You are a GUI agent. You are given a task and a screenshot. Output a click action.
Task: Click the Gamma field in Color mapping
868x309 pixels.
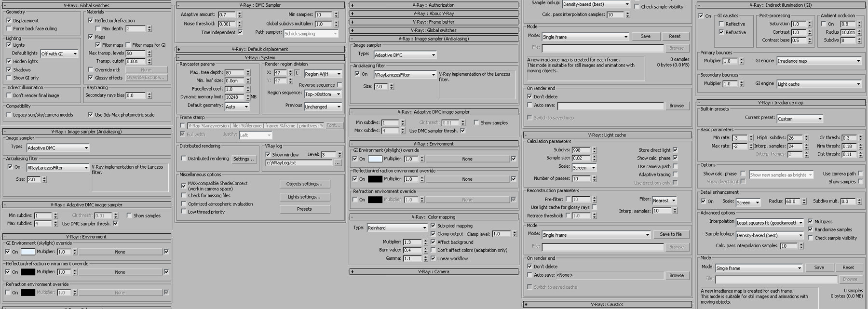412,258
